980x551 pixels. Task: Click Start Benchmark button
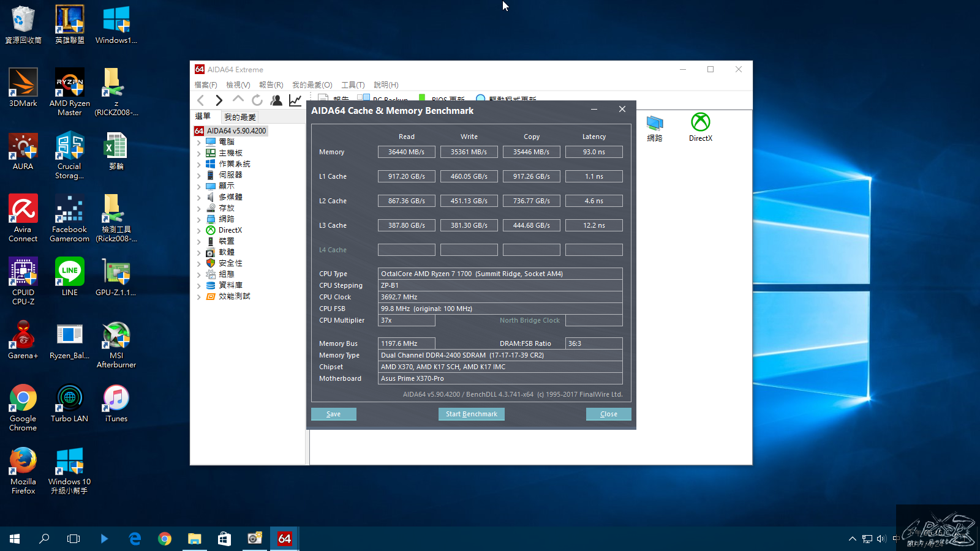coord(472,414)
